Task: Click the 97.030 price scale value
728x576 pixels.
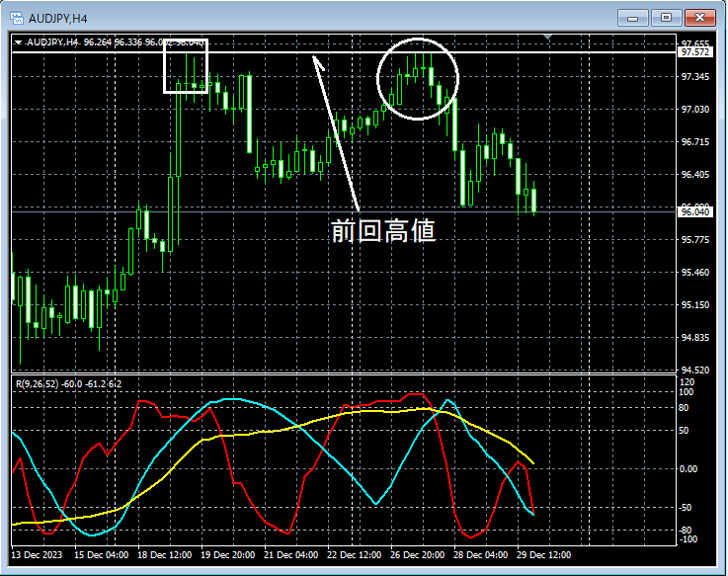Action: (x=695, y=109)
